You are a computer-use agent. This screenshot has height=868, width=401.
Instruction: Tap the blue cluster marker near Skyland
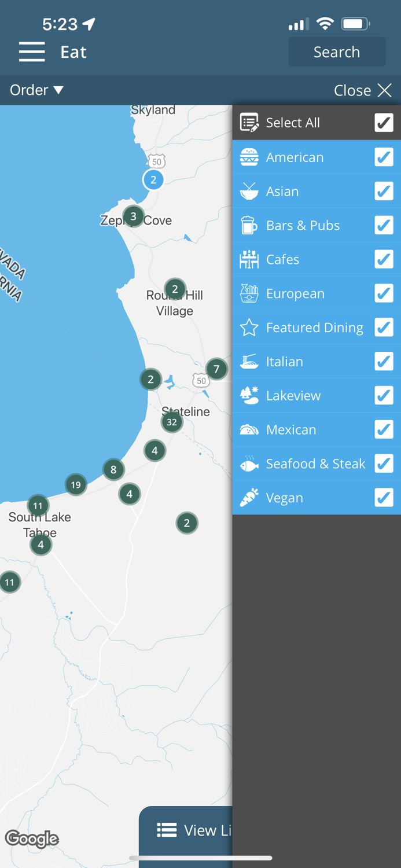(x=153, y=180)
